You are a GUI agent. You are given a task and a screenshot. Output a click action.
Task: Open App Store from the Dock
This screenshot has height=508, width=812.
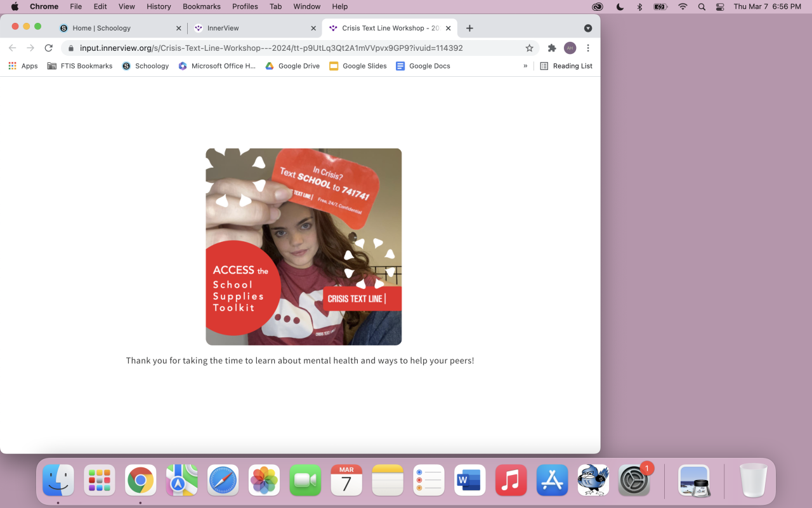552,480
